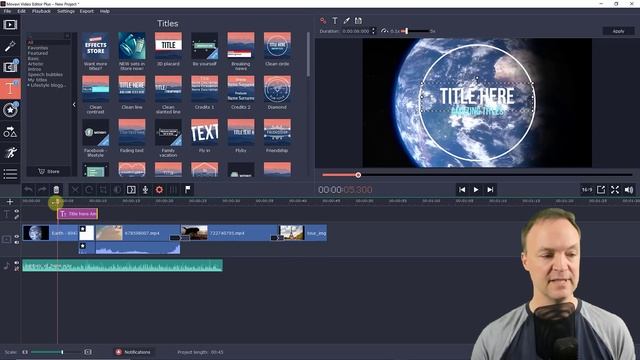
Task: Open the Filters magic wand tab
Action: click(10, 46)
